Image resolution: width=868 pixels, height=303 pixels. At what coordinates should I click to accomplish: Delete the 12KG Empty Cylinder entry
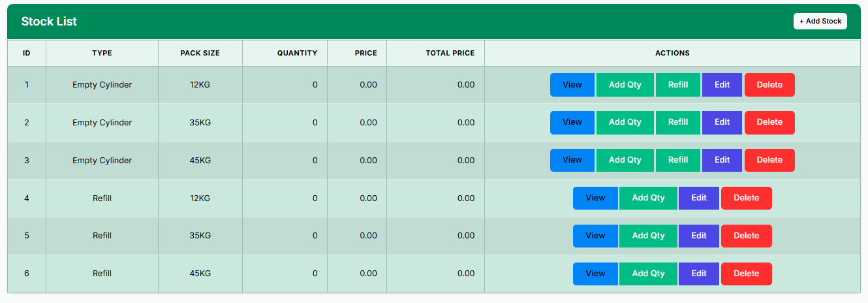tap(769, 85)
